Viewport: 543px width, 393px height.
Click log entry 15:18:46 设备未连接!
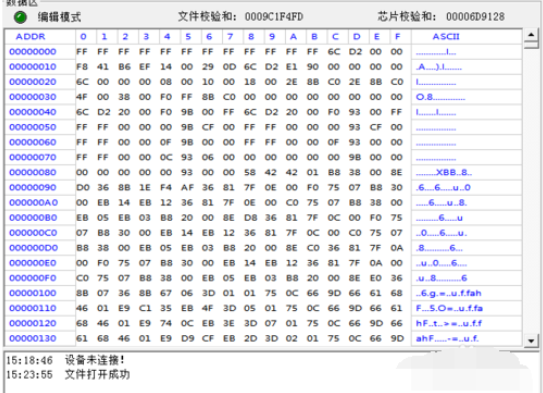pos(65,360)
